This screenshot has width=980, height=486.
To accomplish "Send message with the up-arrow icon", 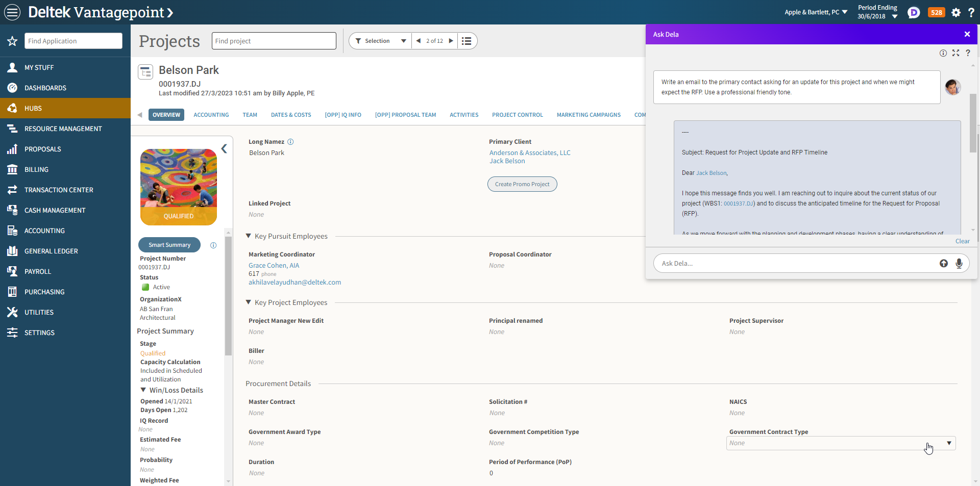I will coord(944,263).
